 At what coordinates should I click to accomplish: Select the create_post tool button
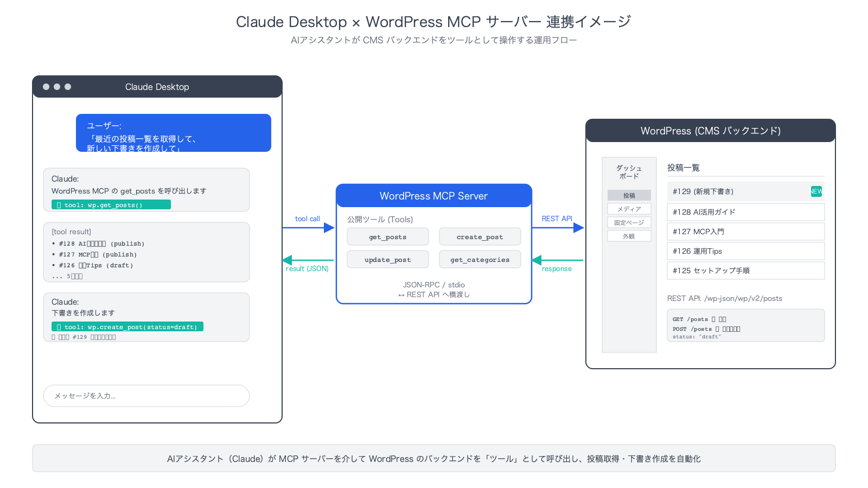[x=480, y=237]
